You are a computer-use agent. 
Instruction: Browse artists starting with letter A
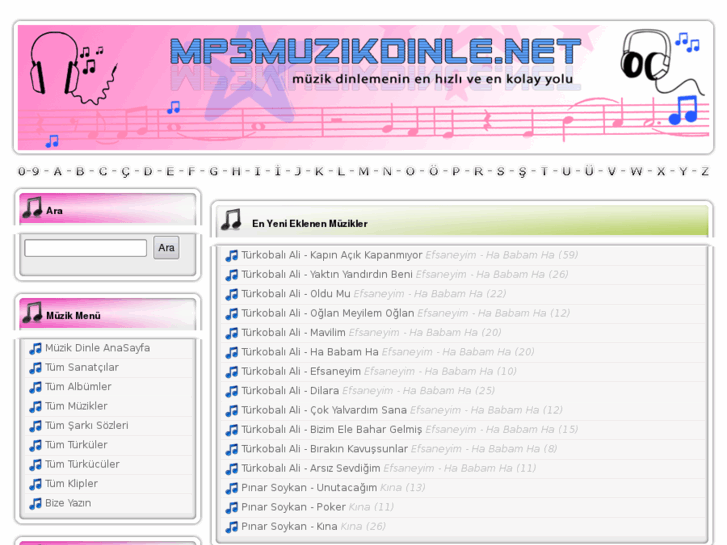(x=57, y=172)
